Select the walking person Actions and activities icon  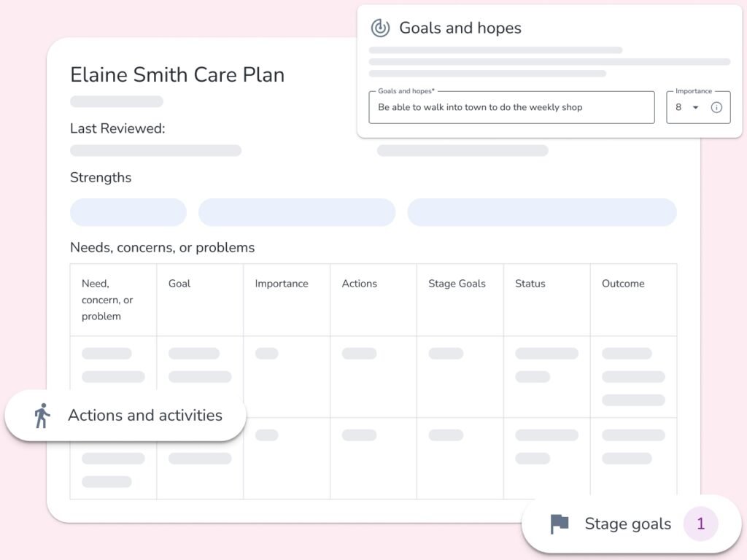(42, 416)
